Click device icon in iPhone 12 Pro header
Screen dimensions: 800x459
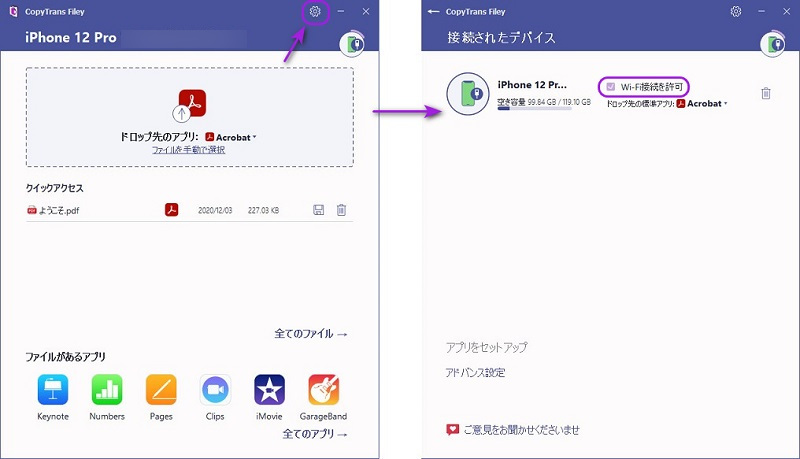pos(353,44)
